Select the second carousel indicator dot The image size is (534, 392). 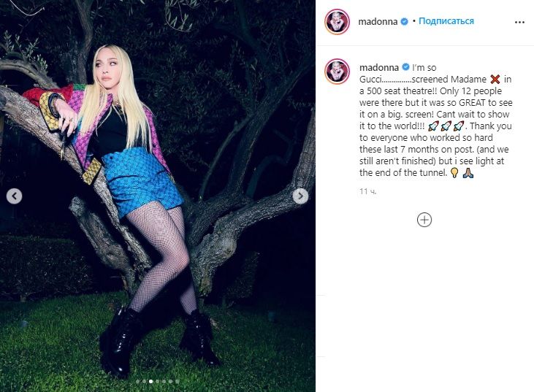(144, 382)
